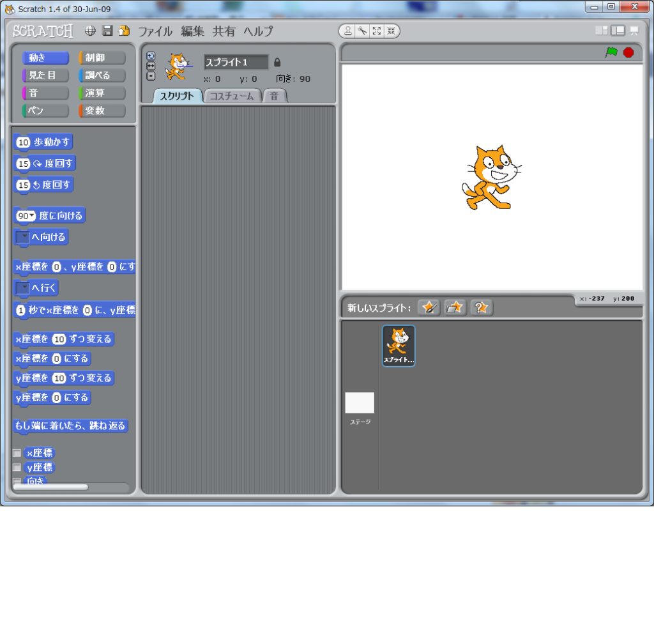Screen dimensions: 654x644
Task: Click the 向き: 90 direction readout
Action: click(293, 79)
